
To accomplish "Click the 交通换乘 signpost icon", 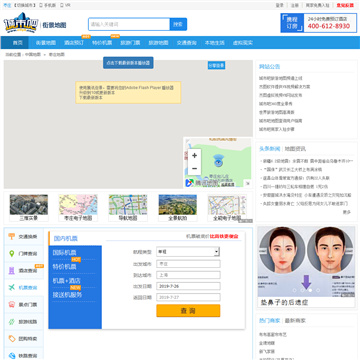I will 12,237.
